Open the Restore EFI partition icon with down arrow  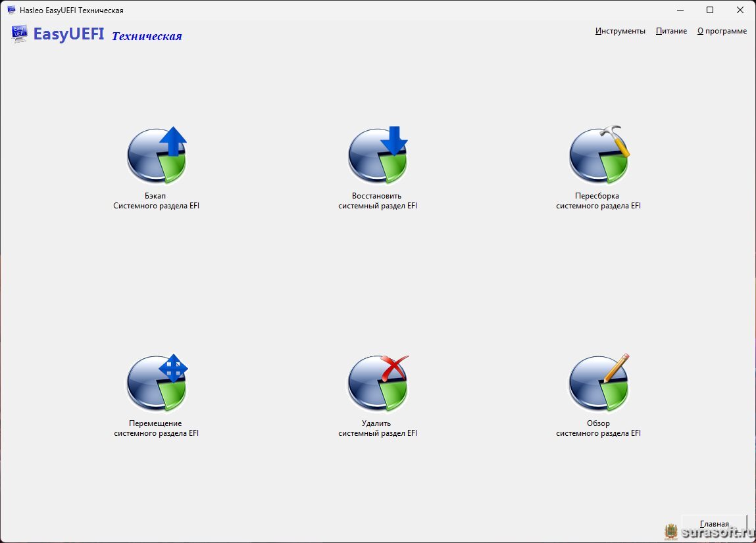378,155
